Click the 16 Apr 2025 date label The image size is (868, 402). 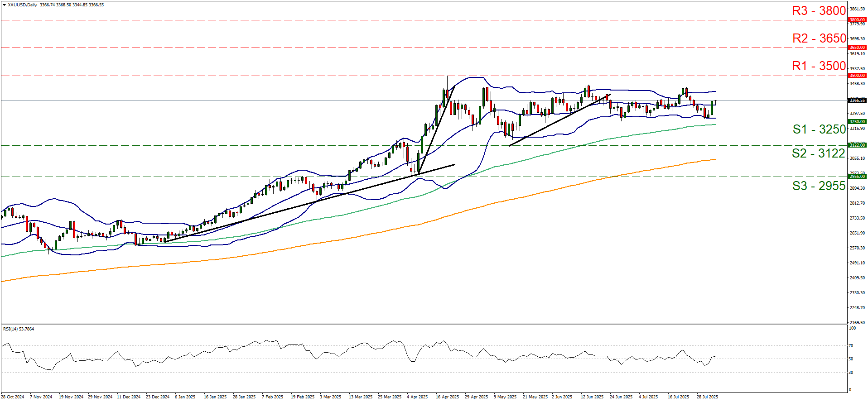tap(448, 397)
